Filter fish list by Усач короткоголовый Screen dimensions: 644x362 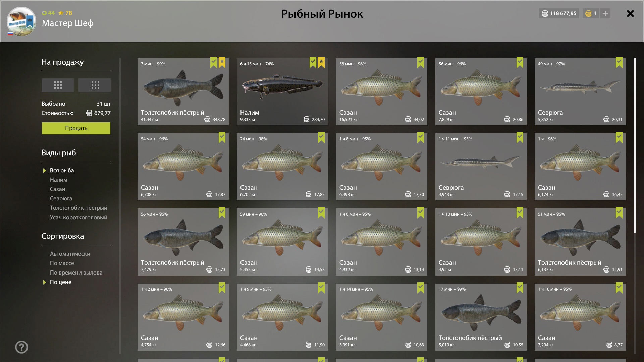(78, 218)
